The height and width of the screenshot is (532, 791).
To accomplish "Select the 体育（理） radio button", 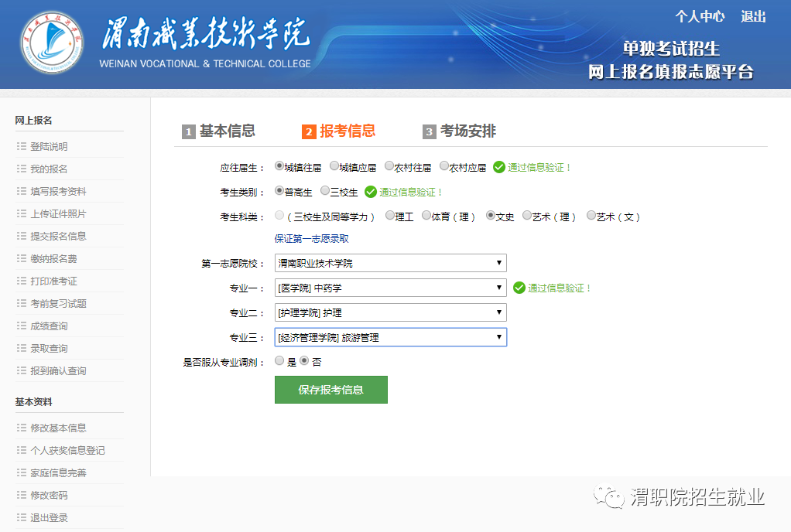I will (x=426, y=215).
